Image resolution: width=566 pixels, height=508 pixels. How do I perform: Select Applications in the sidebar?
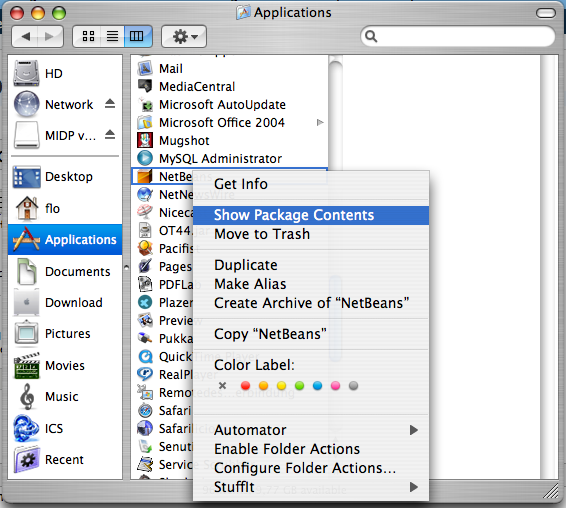pos(65,239)
